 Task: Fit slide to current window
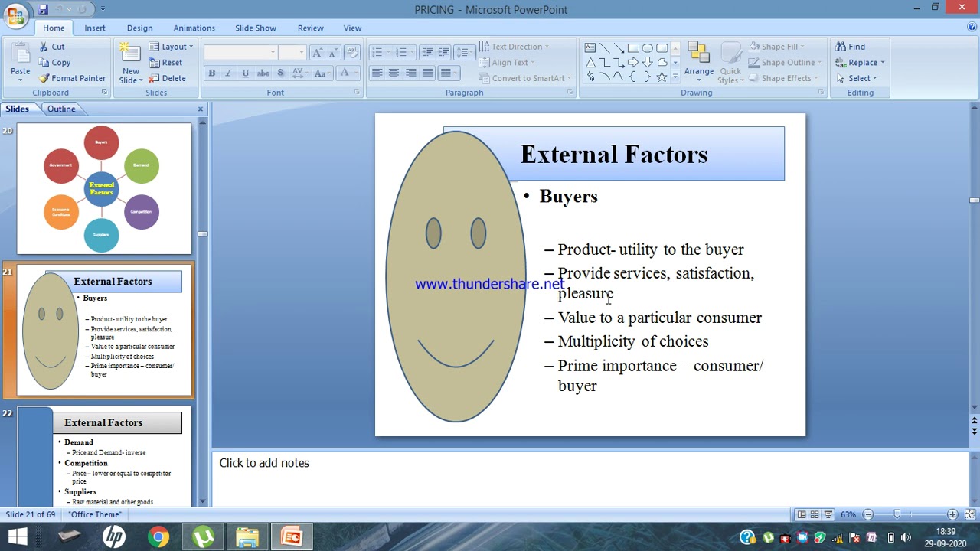(970, 514)
